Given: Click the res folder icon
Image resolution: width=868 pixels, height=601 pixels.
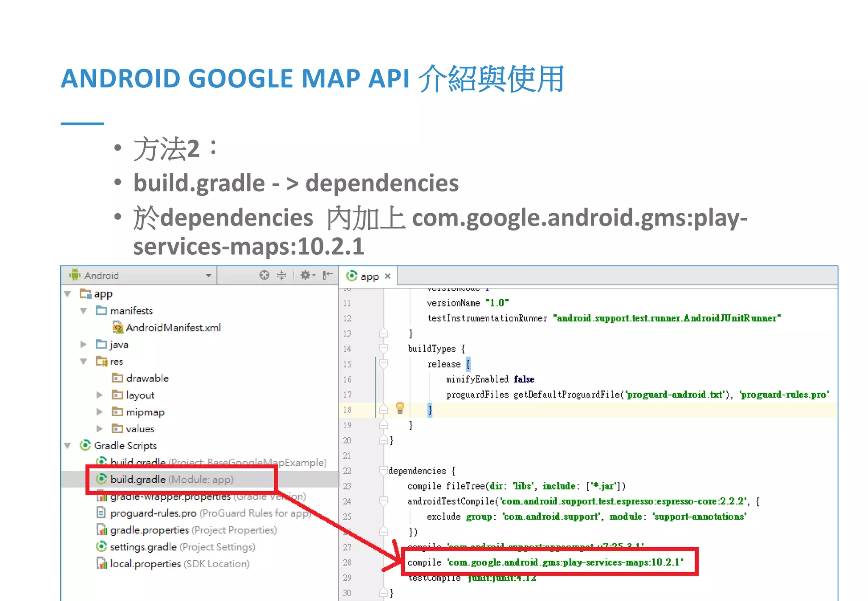Looking at the screenshot, I should 101,361.
